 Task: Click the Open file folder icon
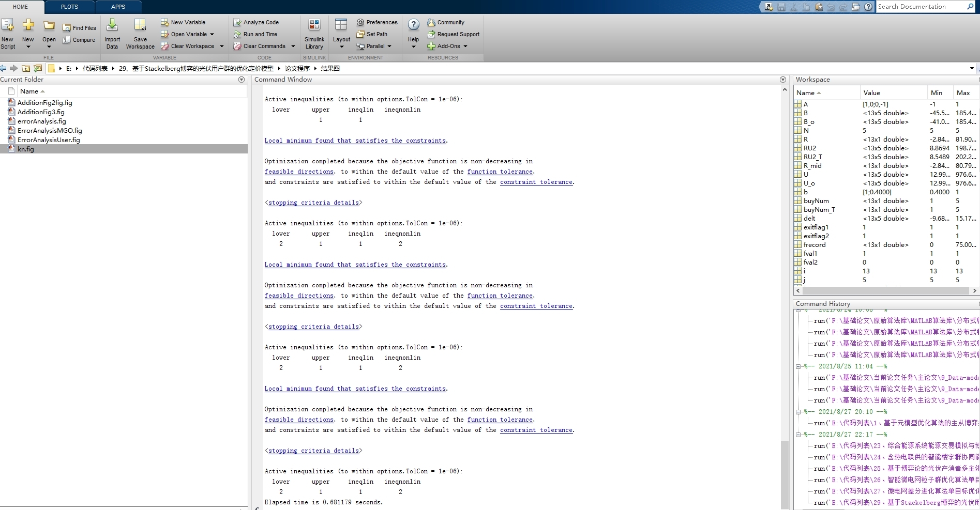(x=49, y=26)
